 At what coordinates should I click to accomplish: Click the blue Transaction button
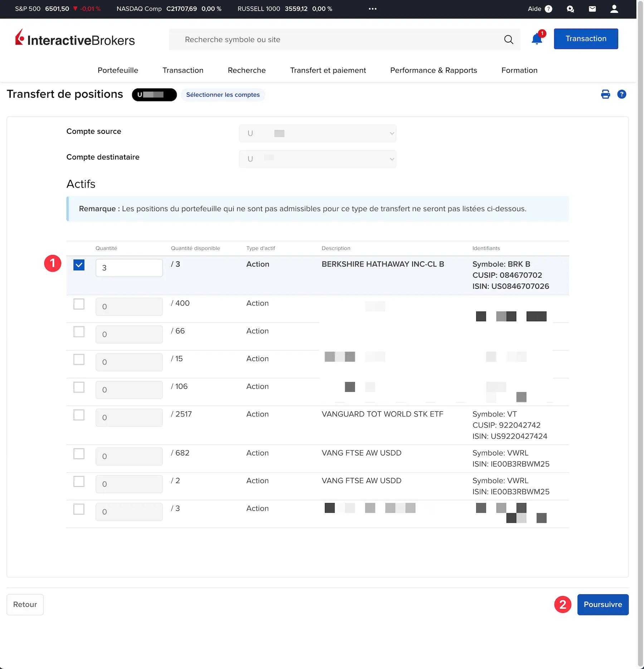tap(586, 39)
